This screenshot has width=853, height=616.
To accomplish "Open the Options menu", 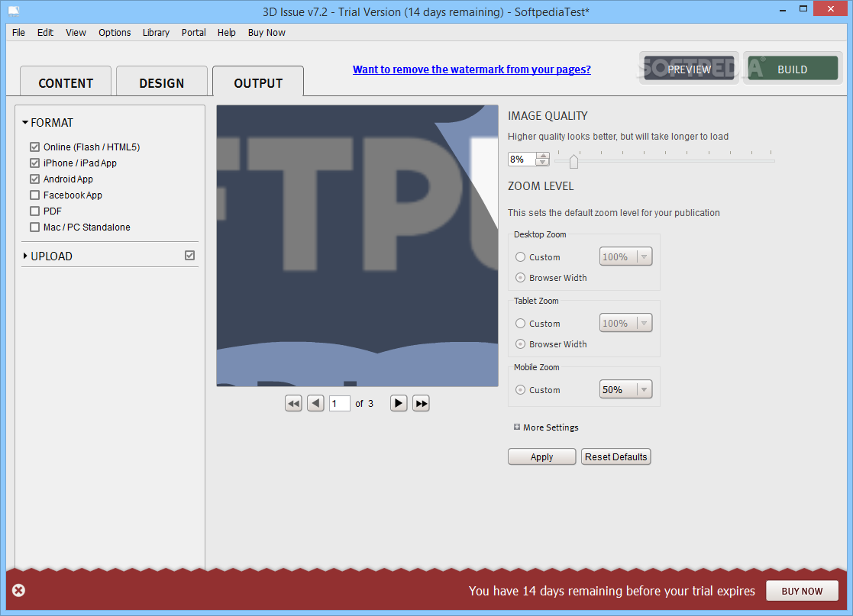I will 115,33.
